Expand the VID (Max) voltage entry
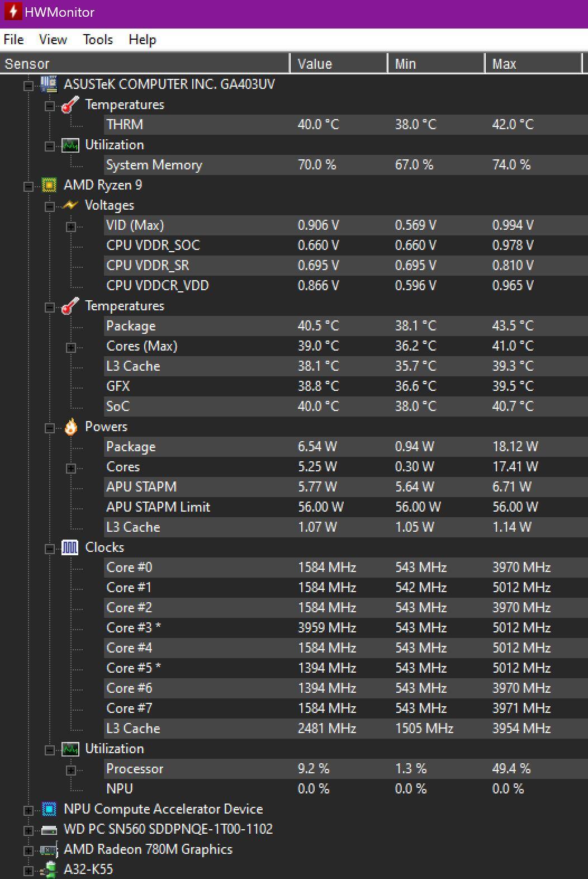The width and height of the screenshot is (588, 879). [71, 226]
